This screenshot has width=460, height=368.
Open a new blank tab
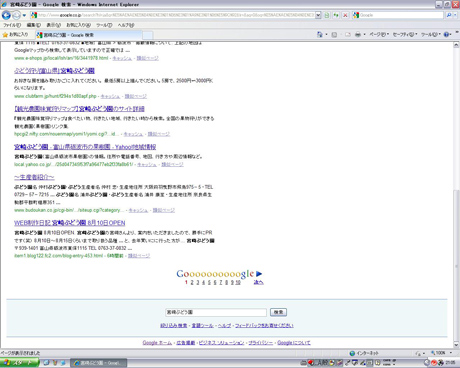148,35
